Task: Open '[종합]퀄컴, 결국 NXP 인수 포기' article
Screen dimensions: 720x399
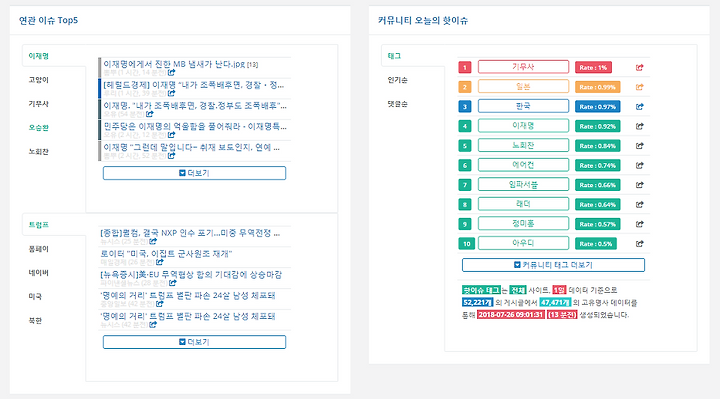Action: coord(190,233)
